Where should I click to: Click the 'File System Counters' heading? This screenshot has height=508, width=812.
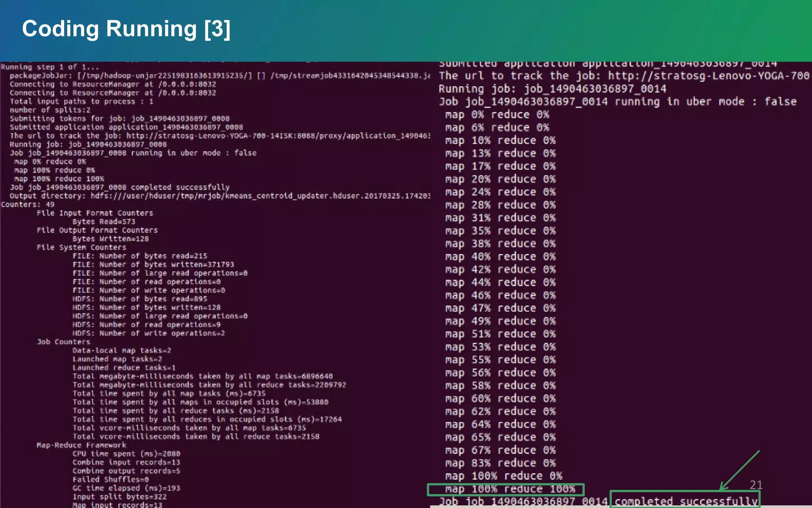pyautogui.click(x=81, y=248)
